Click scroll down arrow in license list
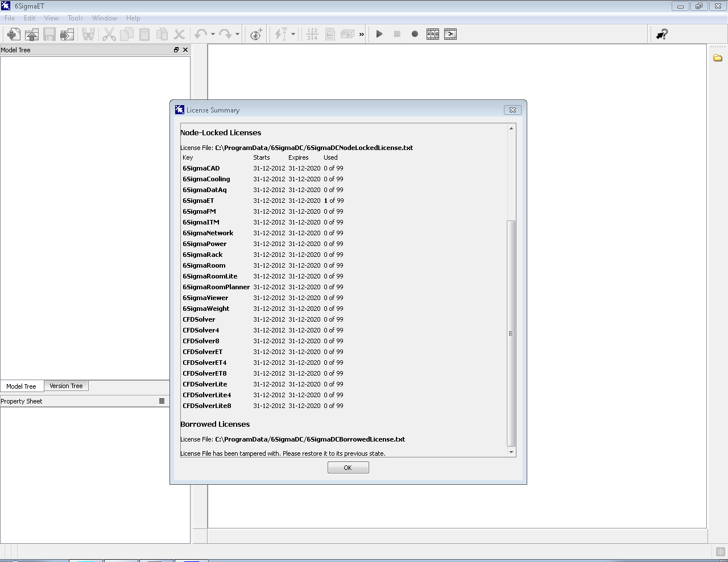Viewport: 728px width, 562px height. [511, 452]
